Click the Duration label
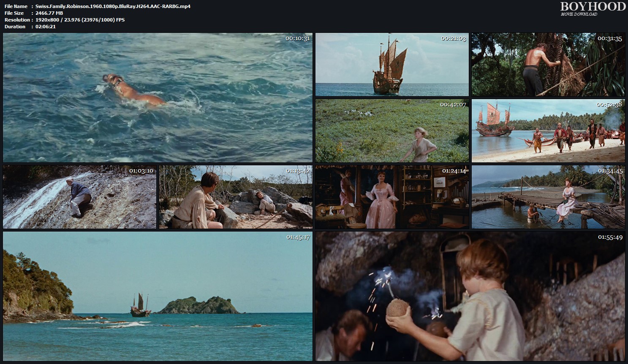628x364 pixels. click(15, 27)
